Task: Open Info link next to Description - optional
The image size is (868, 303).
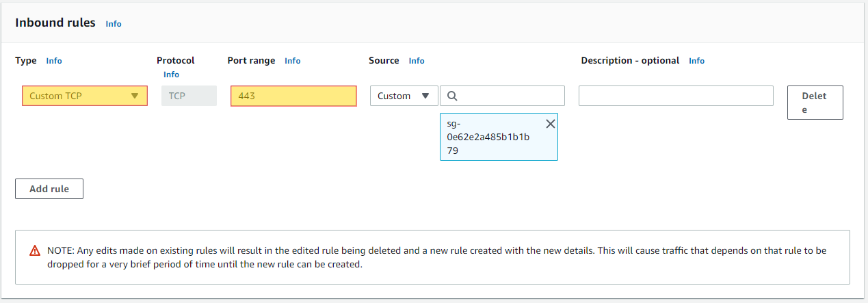Action: (x=696, y=61)
